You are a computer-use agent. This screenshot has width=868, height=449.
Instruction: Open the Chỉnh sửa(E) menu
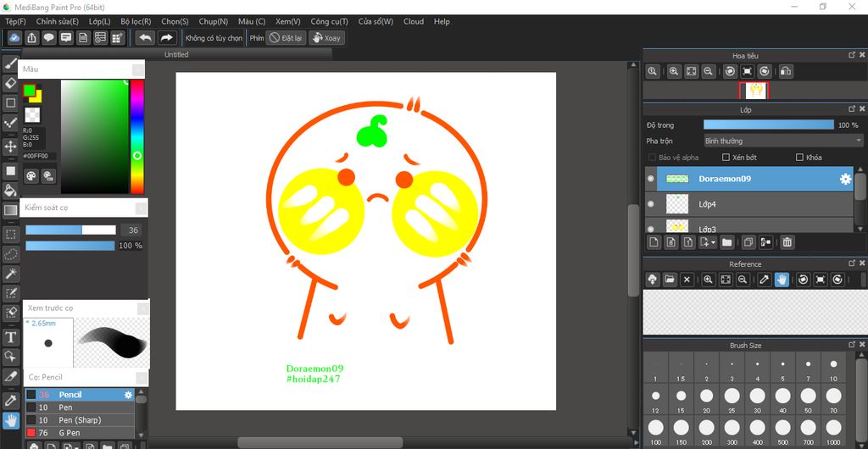58,21
